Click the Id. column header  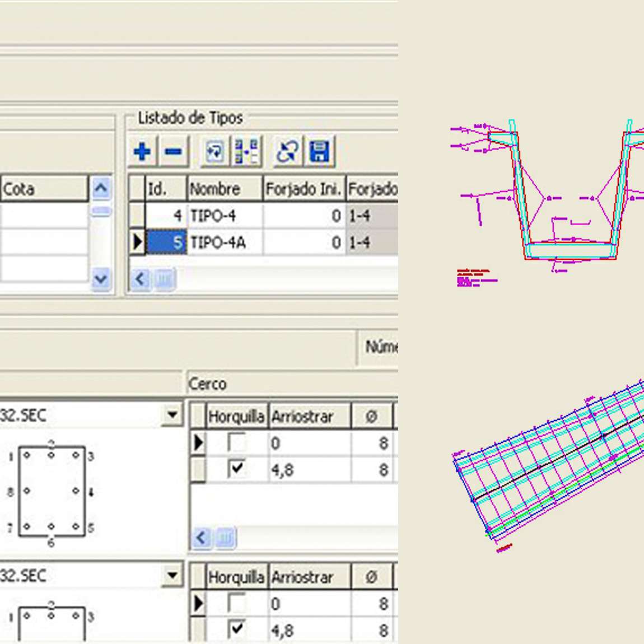(x=166, y=189)
